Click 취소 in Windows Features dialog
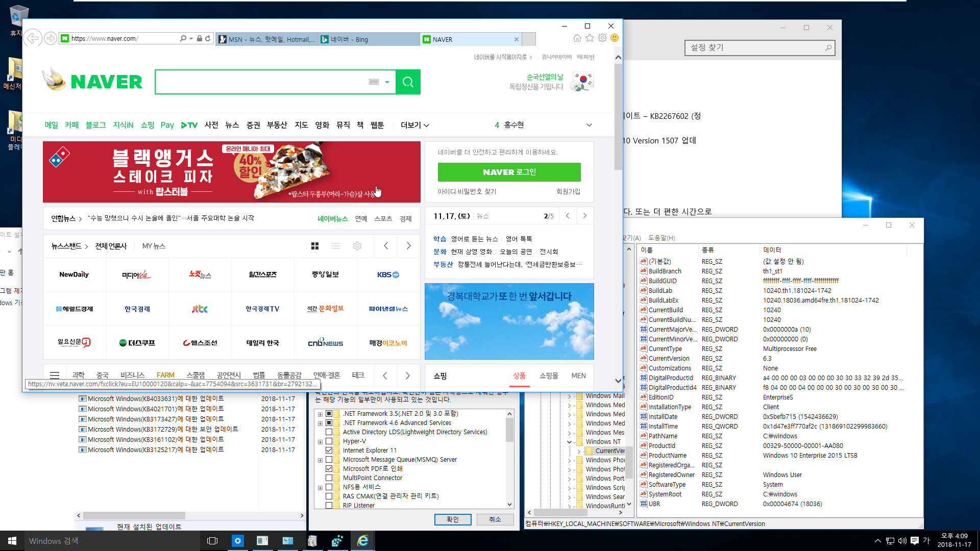Image resolution: width=980 pixels, height=551 pixels. click(495, 519)
